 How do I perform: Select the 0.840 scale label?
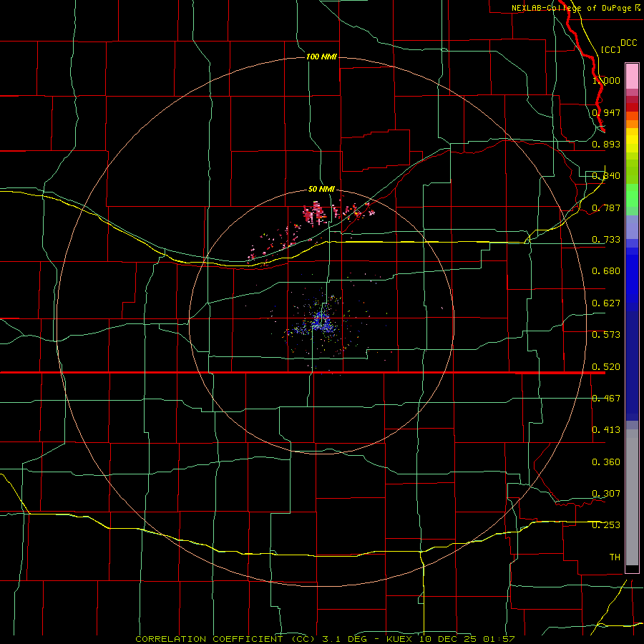click(x=606, y=176)
